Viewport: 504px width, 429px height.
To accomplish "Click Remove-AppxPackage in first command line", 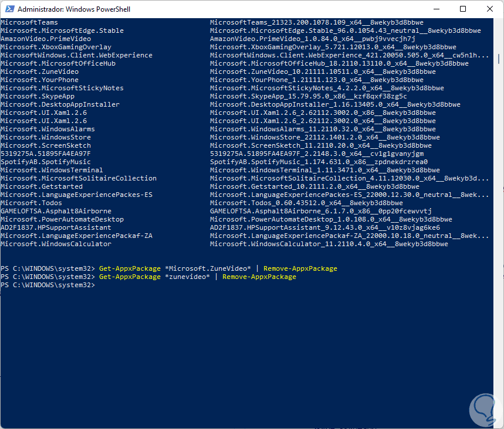I will tap(300, 268).
